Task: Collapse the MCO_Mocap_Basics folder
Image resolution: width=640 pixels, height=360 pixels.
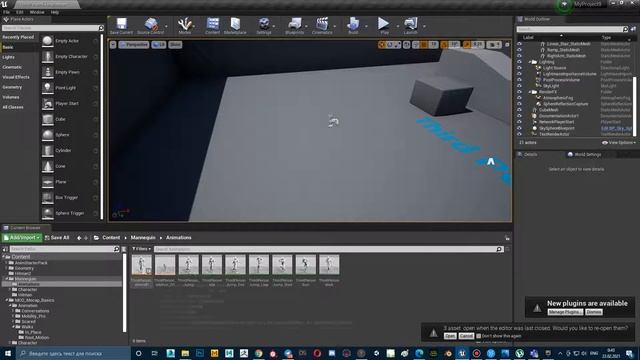Action: pyautogui.click(x=7, y=300)
